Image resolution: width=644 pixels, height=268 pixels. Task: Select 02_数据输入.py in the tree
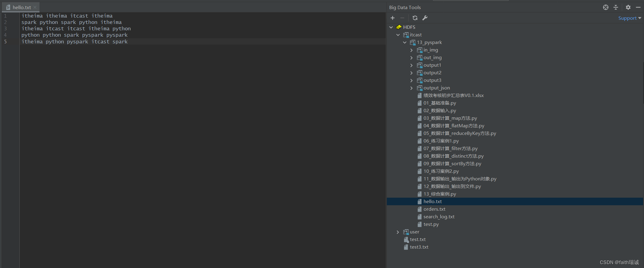coord(440,111)
